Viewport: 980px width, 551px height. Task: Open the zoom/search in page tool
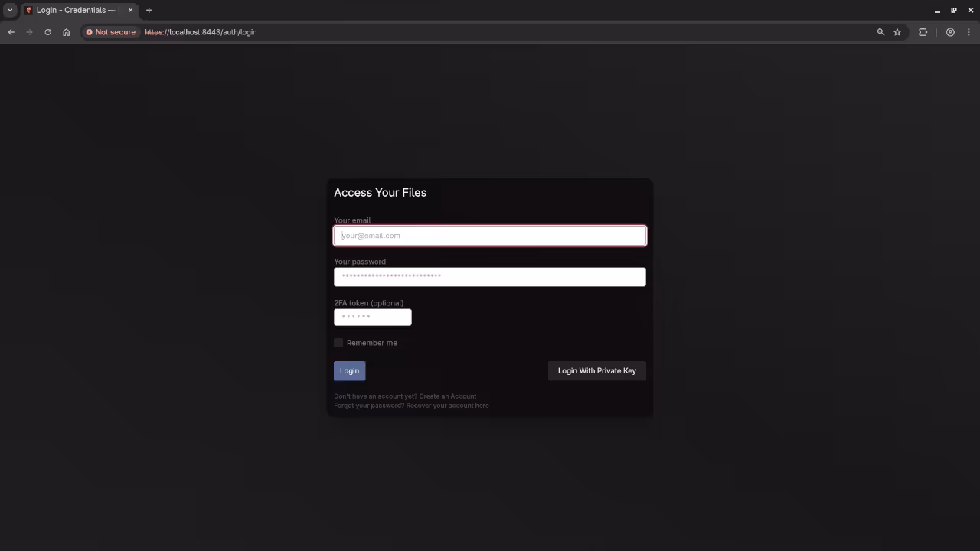880,32
